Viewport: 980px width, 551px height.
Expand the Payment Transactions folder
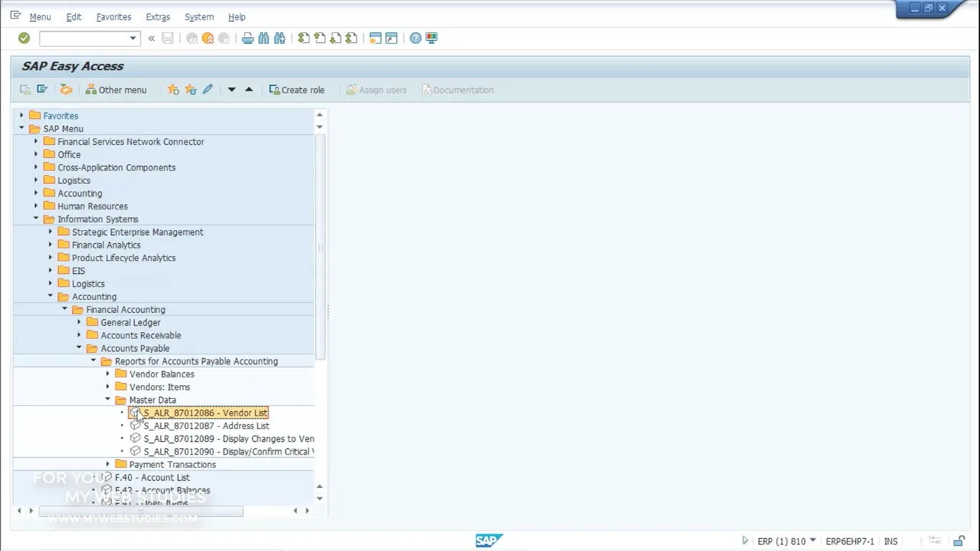click(x=108, y=464)
